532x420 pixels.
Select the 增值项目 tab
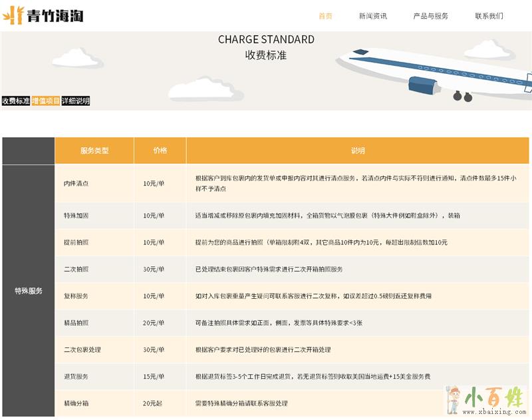pyautogui.click(x=45, y=101)
